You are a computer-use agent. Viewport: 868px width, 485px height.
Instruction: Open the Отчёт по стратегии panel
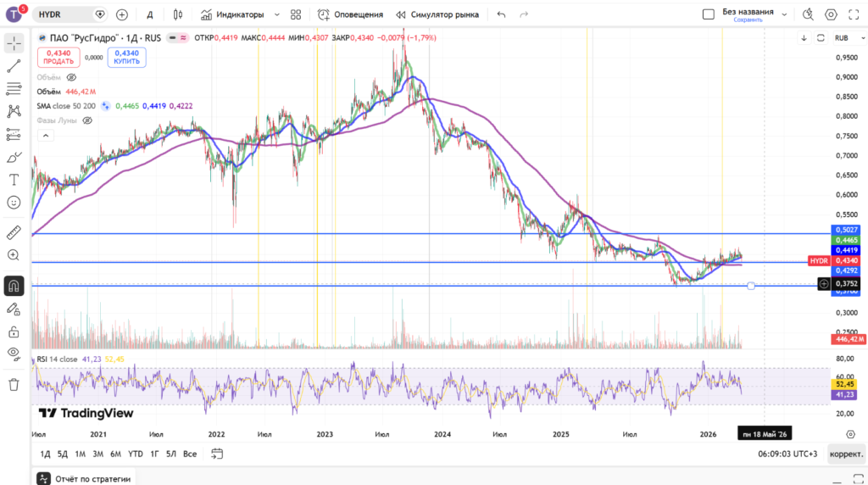(84, 479)
